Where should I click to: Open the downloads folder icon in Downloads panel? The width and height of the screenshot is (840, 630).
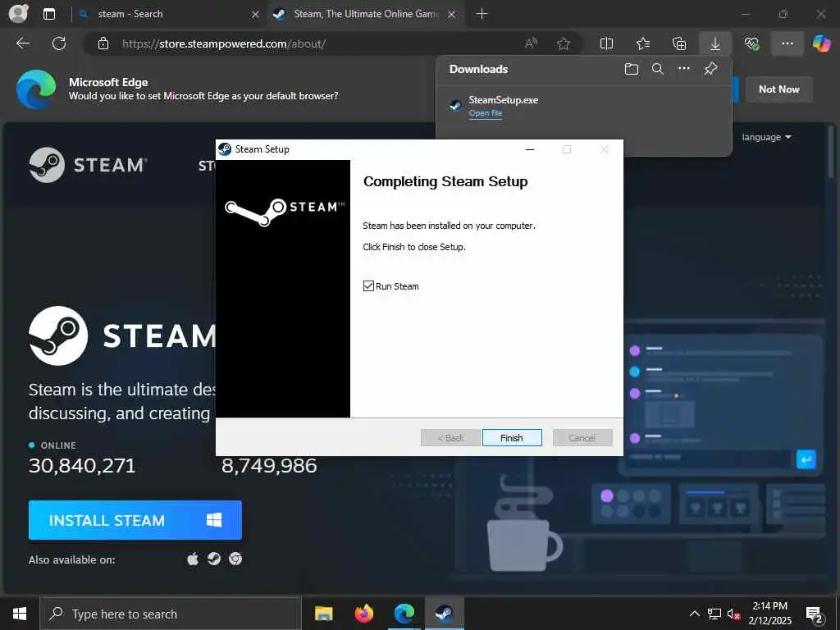pyautogui.click(x=632, y=69)
